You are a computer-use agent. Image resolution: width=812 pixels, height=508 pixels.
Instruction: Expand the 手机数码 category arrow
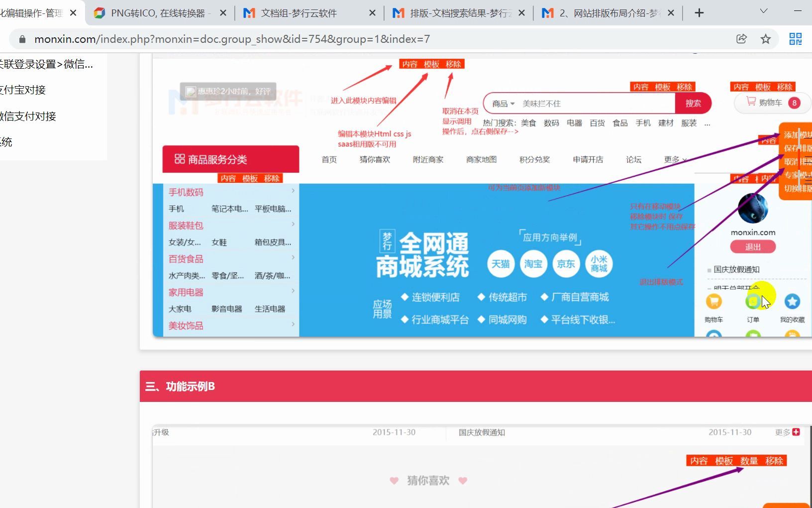click(x=293, y=191)
